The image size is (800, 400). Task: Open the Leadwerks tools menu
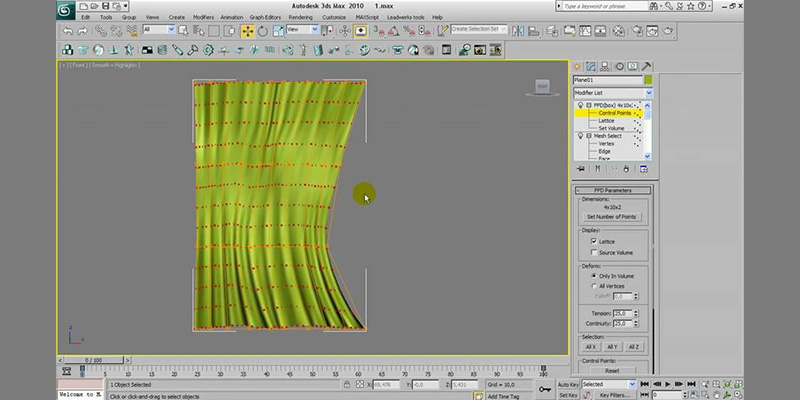406,17
